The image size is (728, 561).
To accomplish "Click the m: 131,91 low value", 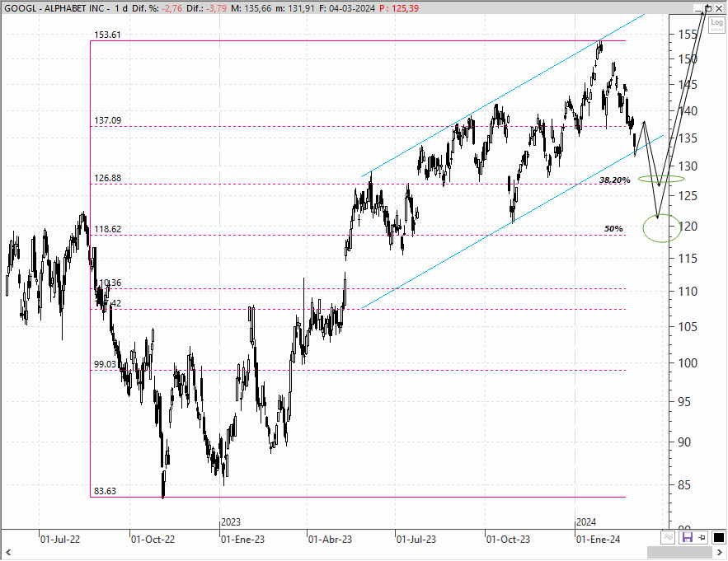I will (x=295, y=8).
